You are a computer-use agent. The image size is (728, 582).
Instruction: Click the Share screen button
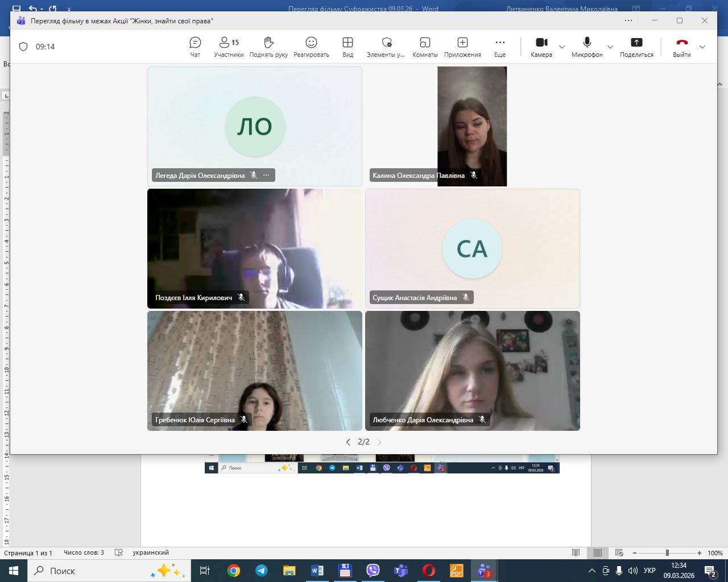(x=636, y=47)
